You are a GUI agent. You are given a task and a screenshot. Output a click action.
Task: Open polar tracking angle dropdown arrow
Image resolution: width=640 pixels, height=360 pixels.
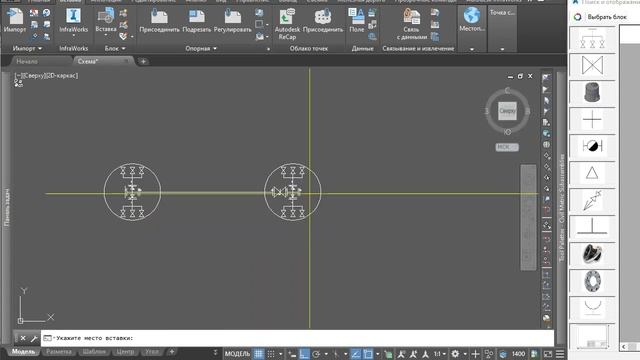(326, 354)
